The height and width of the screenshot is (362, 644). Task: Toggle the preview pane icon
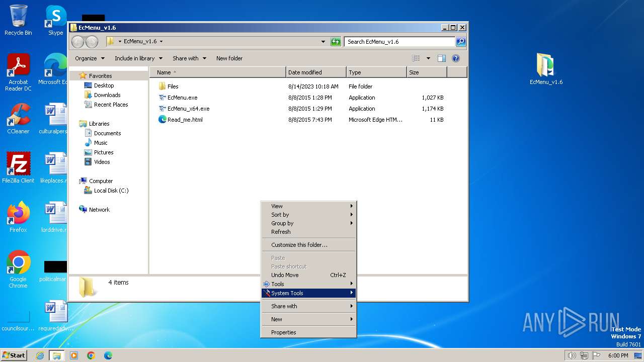click(441, 58)
